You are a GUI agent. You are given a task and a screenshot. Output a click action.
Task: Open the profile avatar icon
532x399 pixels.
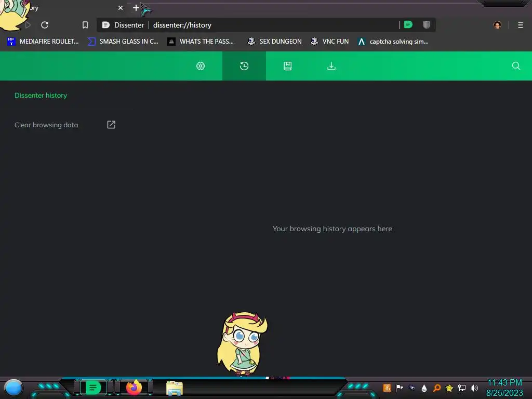point(497,25)
